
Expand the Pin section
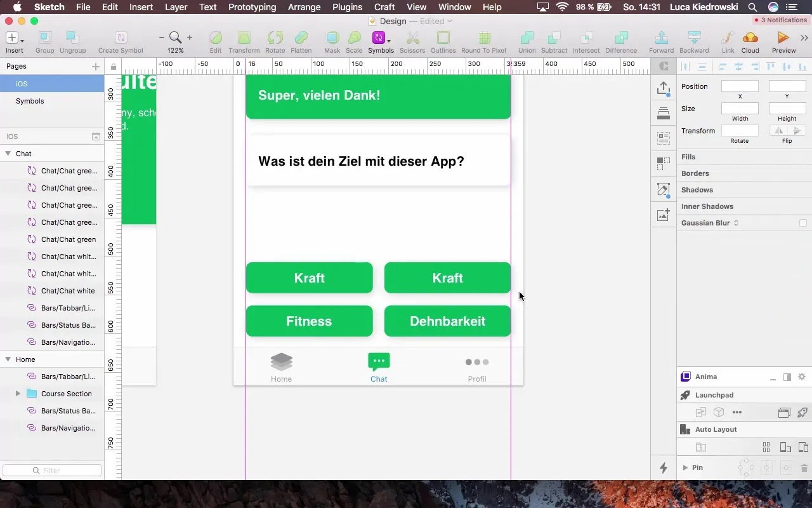(x=685, y=467)
